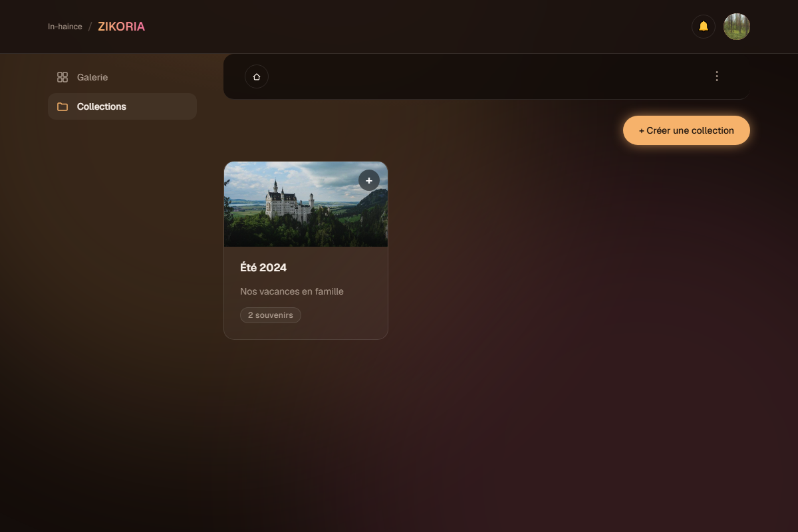
Task: Click the home breadcrumb icon
Action: click(257, 76)
